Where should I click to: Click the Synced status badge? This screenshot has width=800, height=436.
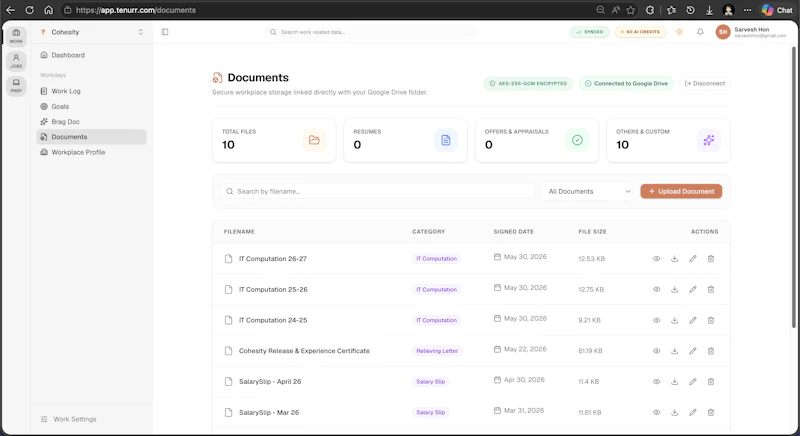coord(589,32)
